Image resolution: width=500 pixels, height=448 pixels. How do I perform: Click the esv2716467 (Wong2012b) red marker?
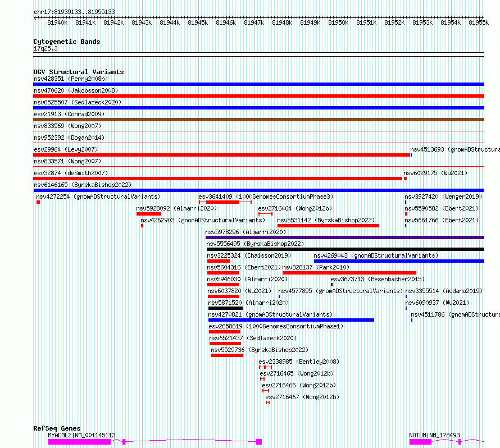[268, 403]
